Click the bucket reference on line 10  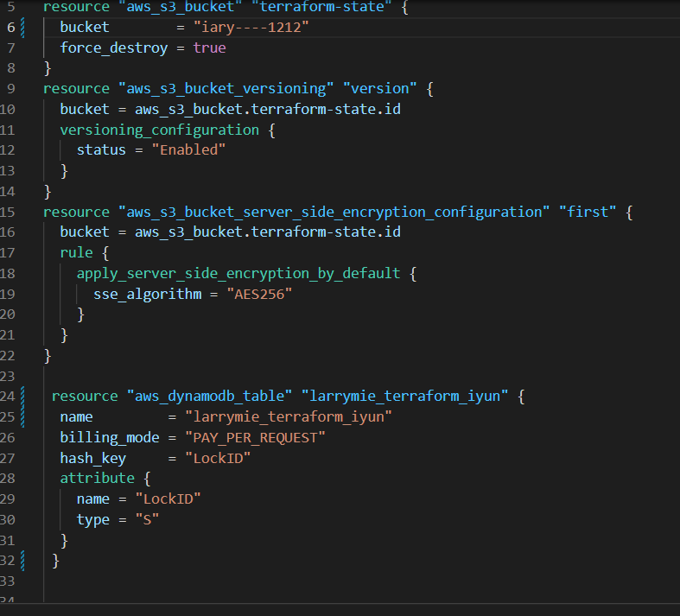point(268,109)
